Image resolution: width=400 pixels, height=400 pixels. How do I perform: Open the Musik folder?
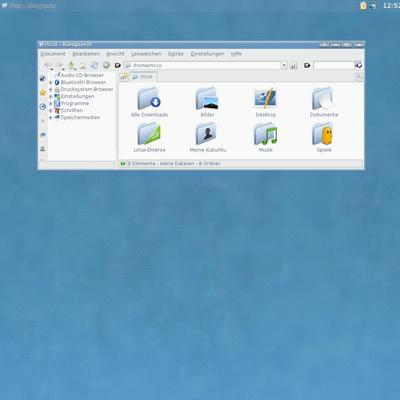point(266,137)
